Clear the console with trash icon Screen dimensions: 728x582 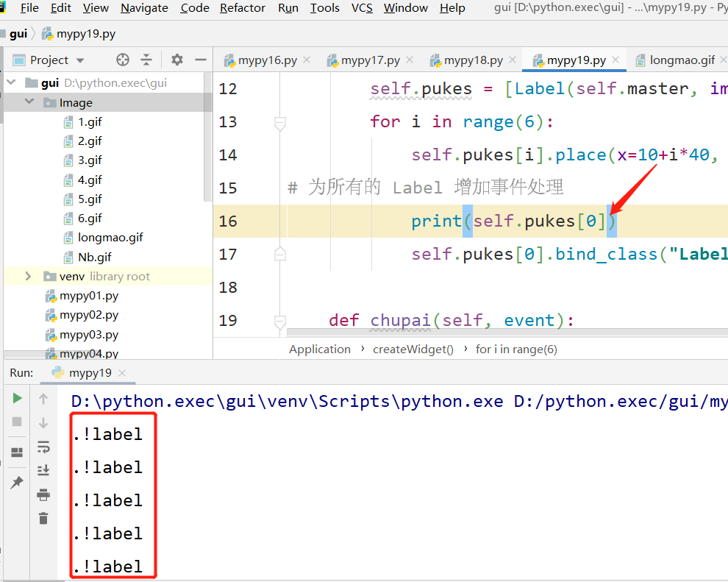pos(43,518)
